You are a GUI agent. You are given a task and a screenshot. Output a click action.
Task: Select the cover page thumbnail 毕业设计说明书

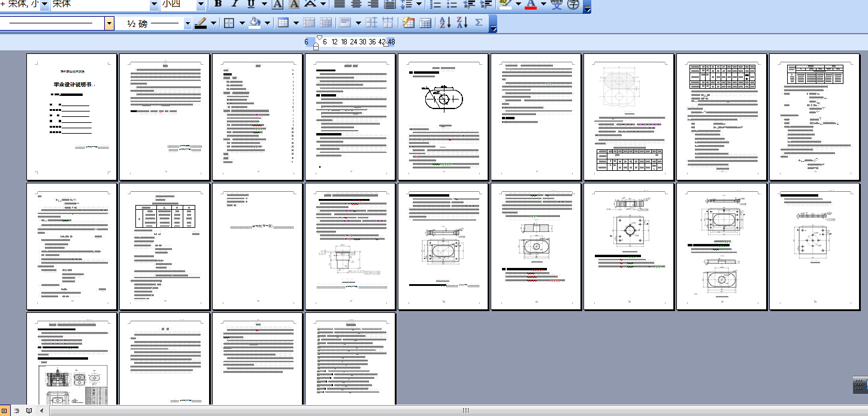tap(71, 116)
